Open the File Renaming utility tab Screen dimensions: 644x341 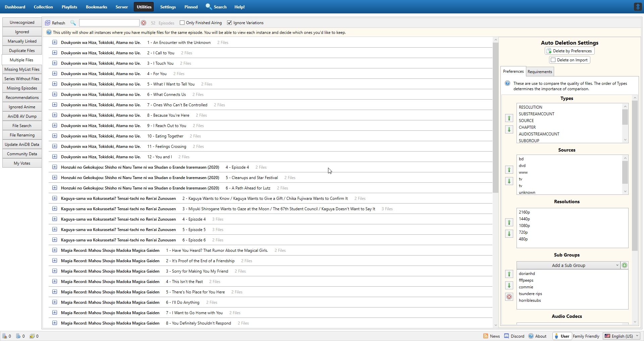click(x=22, y=135)
